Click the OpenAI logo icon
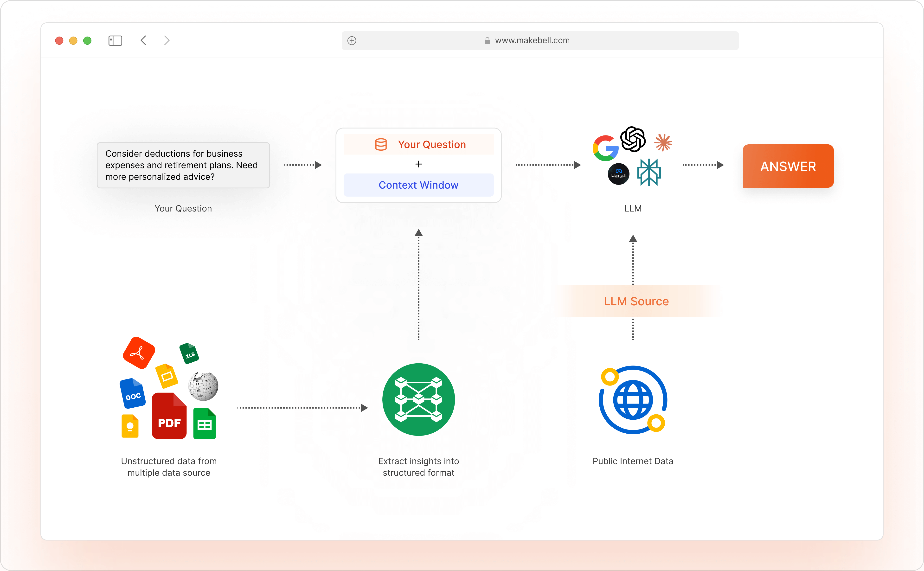The width and height of the screenshot is (924, 571). tap(633, 139)
